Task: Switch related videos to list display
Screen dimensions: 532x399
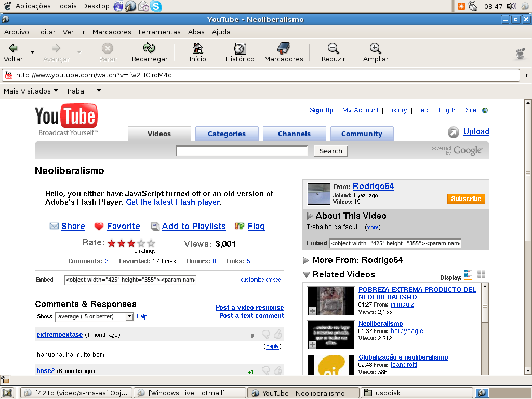Action: tap(468, 274)
